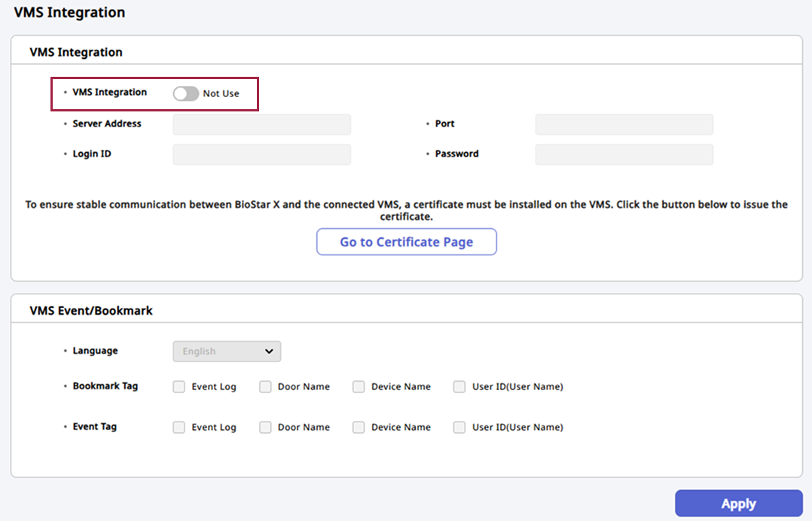Click the Server Address input field
Viewport: 812px width, 521px height.
click(x=261, y=124)
